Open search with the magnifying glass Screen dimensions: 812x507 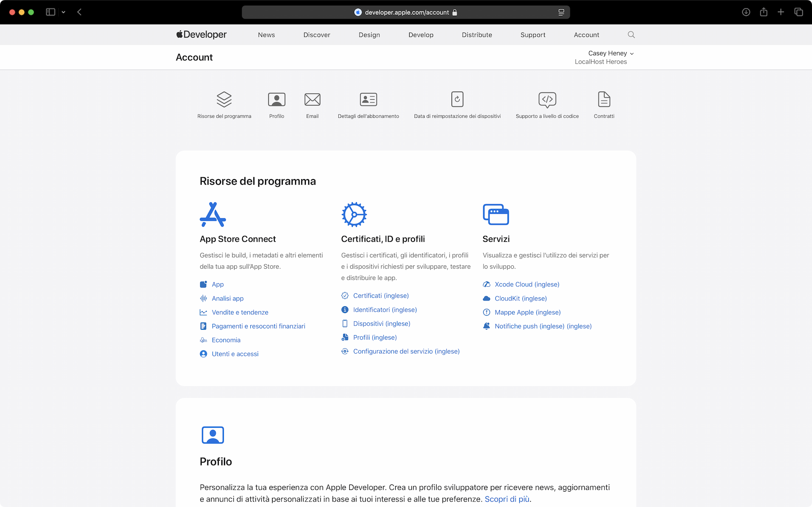pyautogui.click(x=631, y=35)
